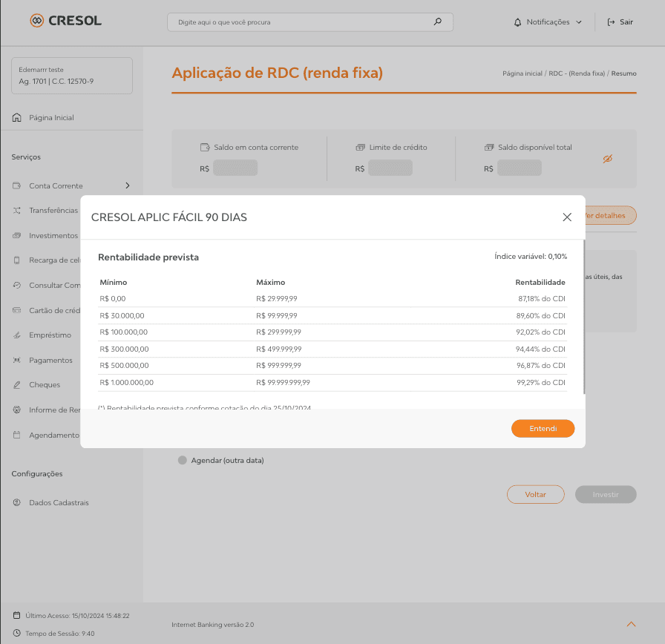The width and height of the screenshot is (665, 644).
Task: Click the search magnifier icon
Action: [437, 22]
